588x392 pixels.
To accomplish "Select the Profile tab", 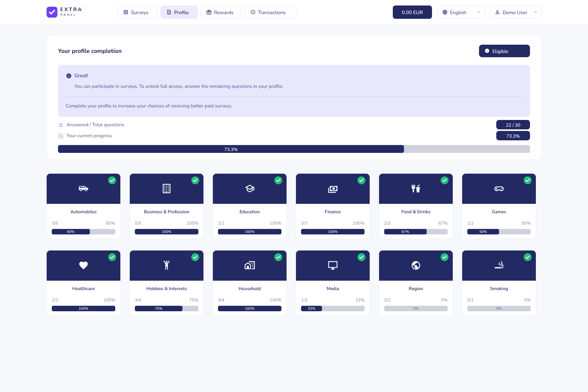I will [x=179, y=12].
